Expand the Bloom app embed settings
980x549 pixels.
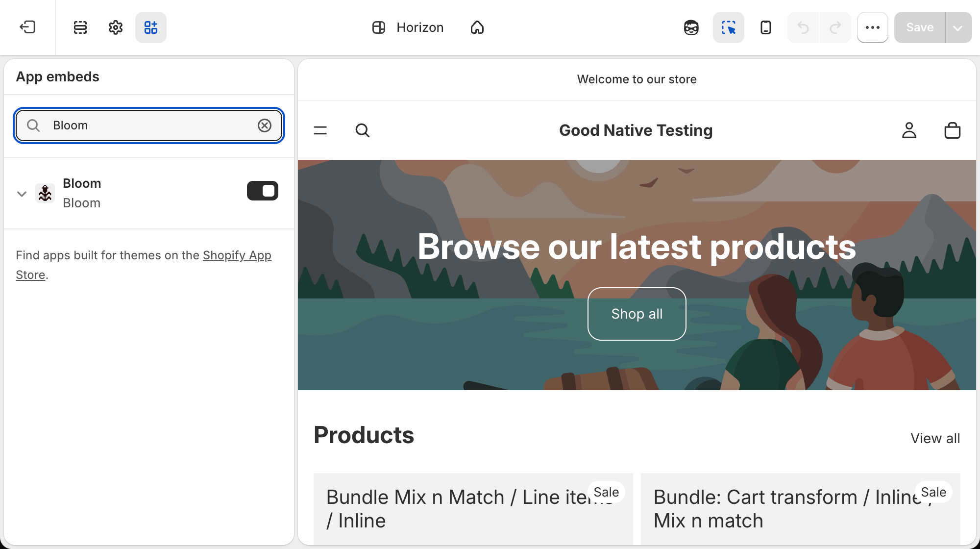click(22, 194)
